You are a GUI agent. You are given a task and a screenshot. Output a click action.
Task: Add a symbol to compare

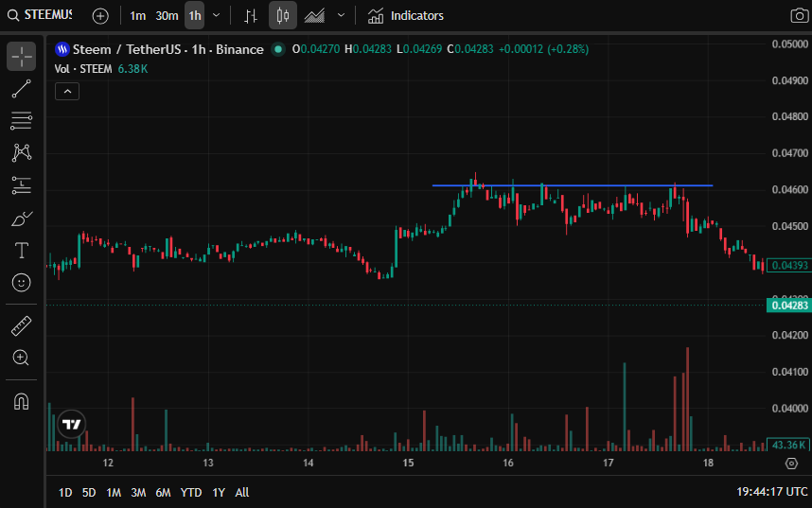point(100,16)
